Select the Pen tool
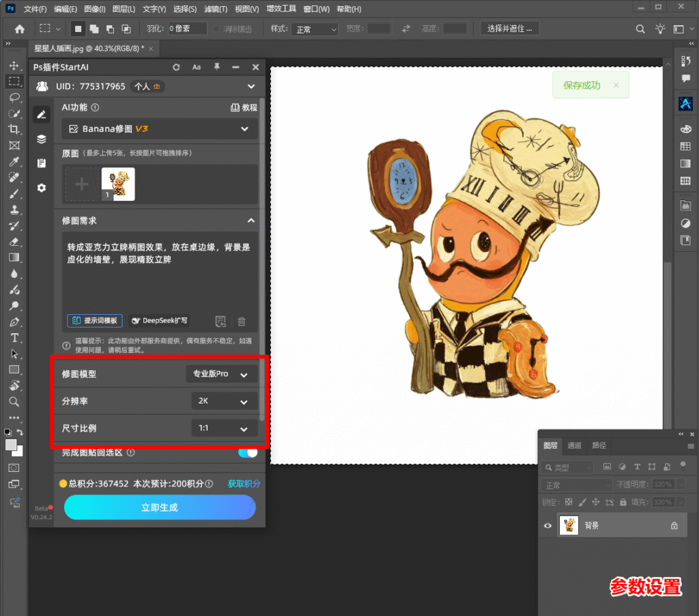This screenshot has width=699, height=616. coord(14,322)
